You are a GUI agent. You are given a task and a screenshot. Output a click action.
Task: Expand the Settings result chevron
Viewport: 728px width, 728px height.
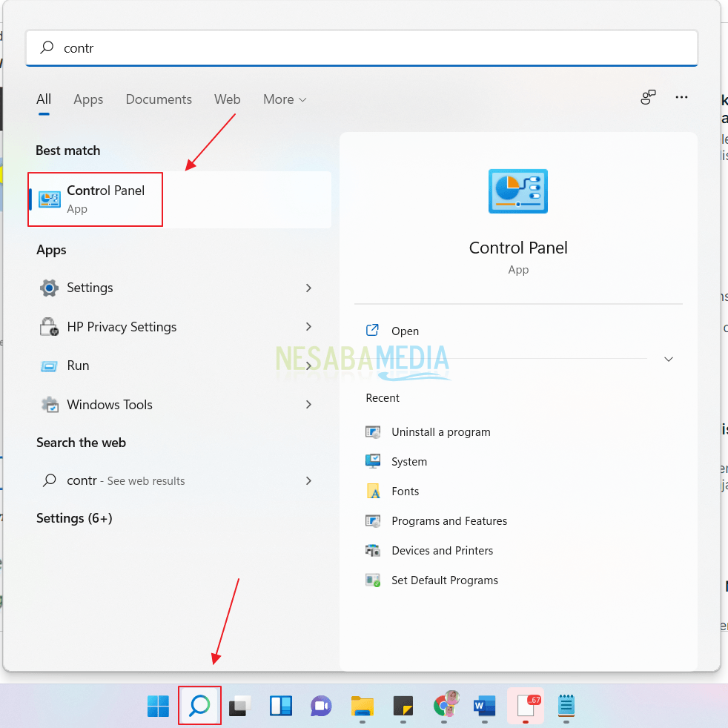click(x=308, y=288)
